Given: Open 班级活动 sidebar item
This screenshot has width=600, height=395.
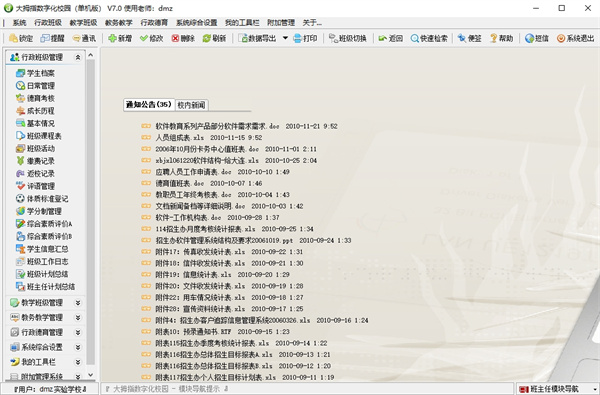Looking at the screenshot, I should (x=35, y=149).
